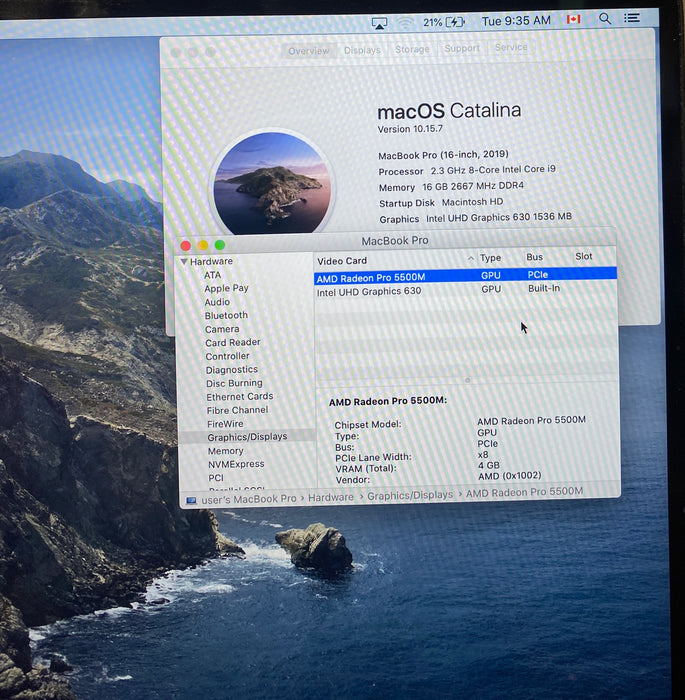Click Graphics/Displays in the path bar
Image resolution: width=685 pixels, height=700 pixels.
tap(410, 495)
